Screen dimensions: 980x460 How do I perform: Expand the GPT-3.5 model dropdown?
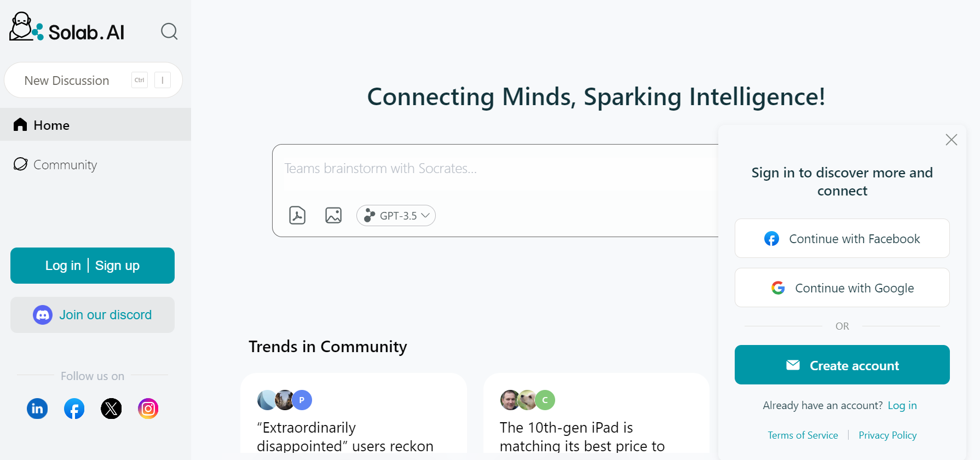coord(396,215)
